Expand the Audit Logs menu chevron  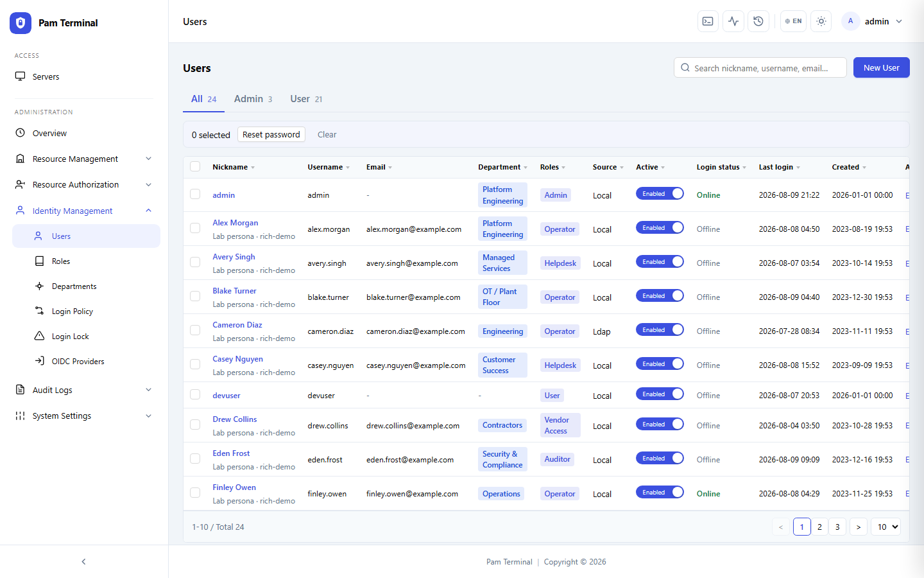tap(148, 390)
